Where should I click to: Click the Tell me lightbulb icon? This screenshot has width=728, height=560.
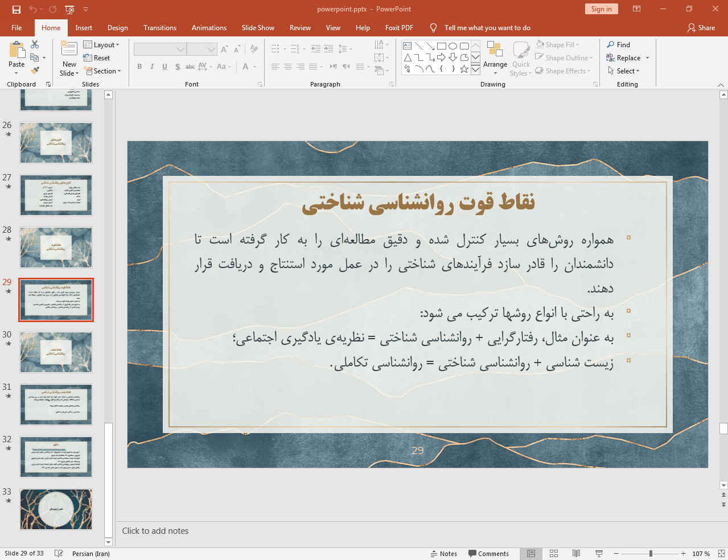434,27
